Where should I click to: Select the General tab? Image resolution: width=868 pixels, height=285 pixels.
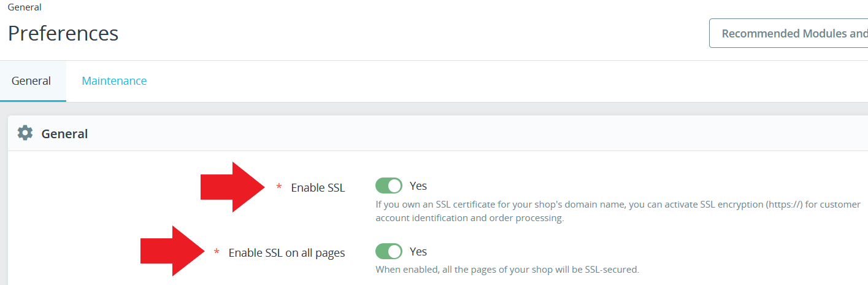click(31, 81)
